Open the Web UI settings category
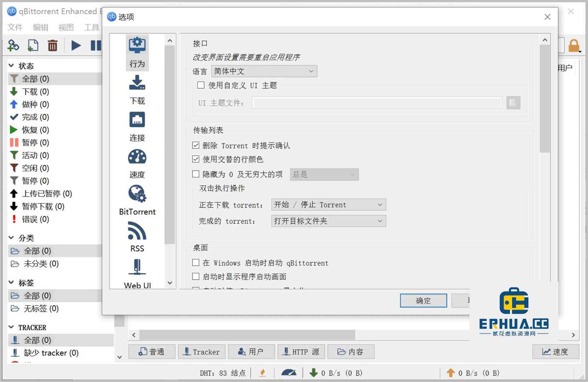Screen dimensions: 588x382 pos(137,274)
